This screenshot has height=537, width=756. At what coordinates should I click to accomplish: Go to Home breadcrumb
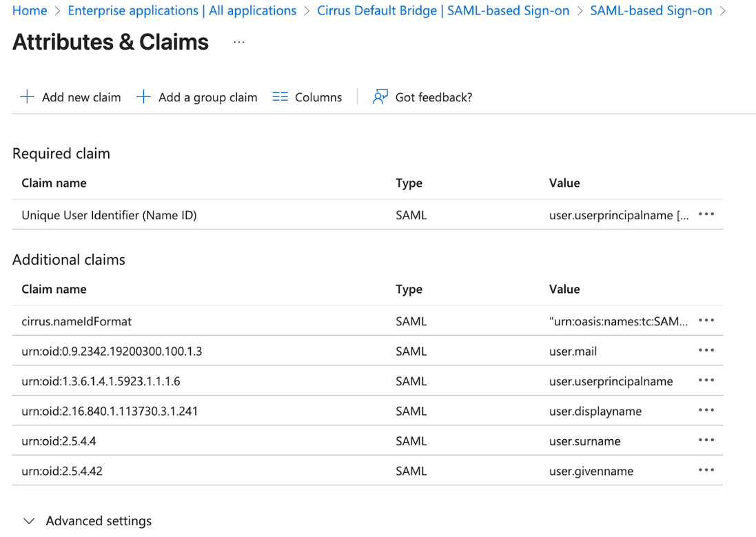(30, 11)
